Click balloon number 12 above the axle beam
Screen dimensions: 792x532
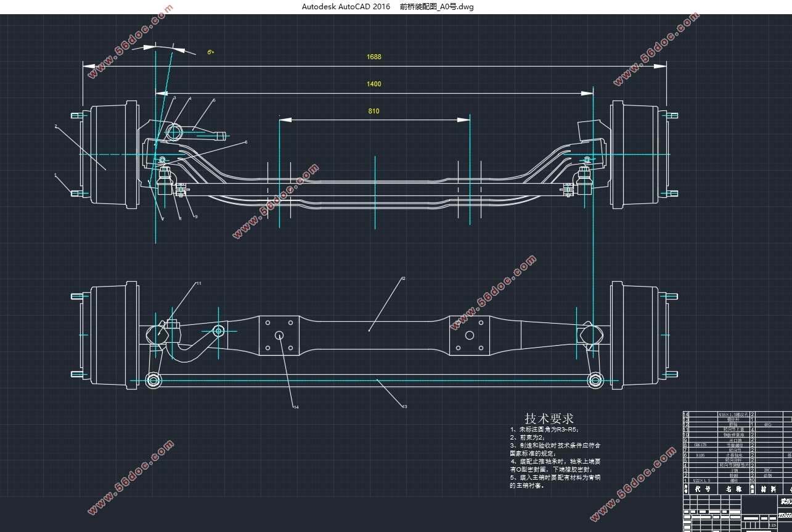[x=403, y=279]
